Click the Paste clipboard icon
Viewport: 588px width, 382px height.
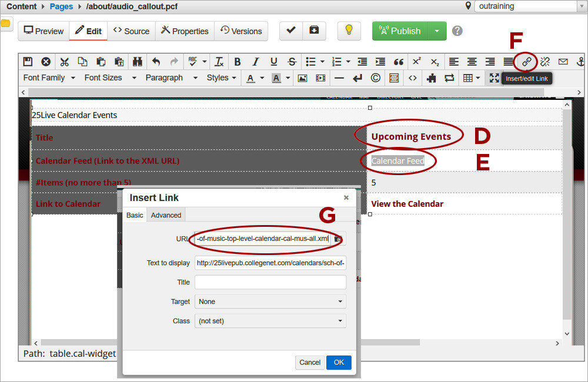click(x=101, y=62)
